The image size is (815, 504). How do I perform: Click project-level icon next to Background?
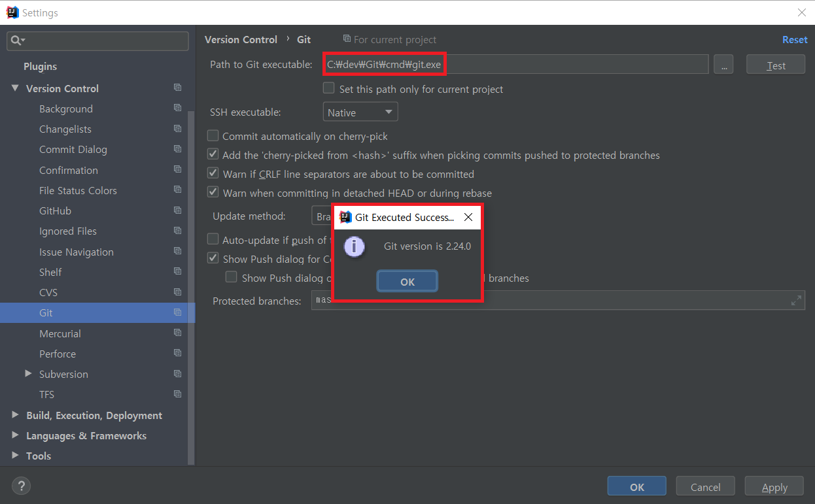(x=177, y=108)
